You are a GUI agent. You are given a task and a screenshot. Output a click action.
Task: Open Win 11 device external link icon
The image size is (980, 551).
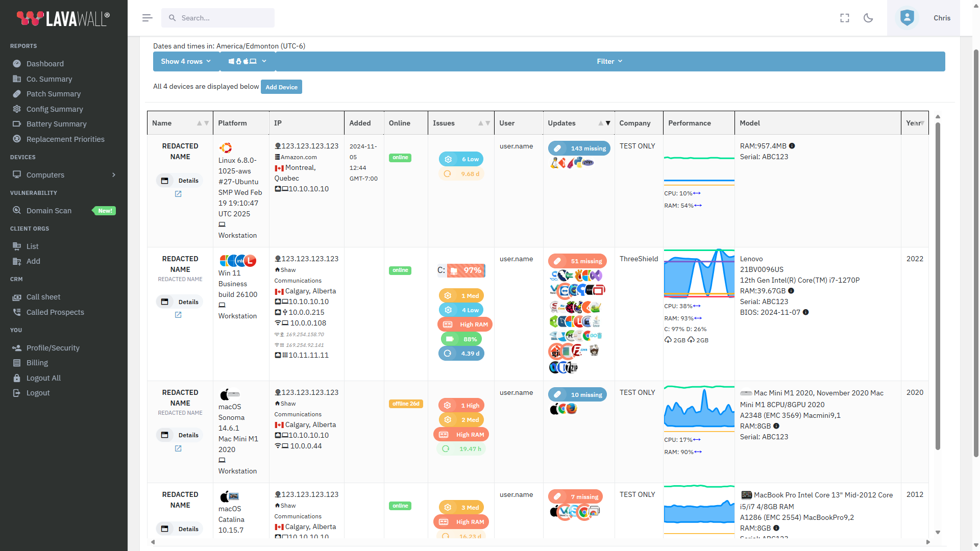178,315
